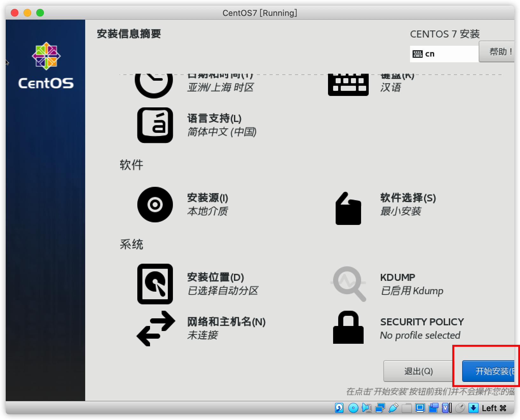Open the keyboard layout settings icon
Screen dimensions: 520x420
[348, 85]
